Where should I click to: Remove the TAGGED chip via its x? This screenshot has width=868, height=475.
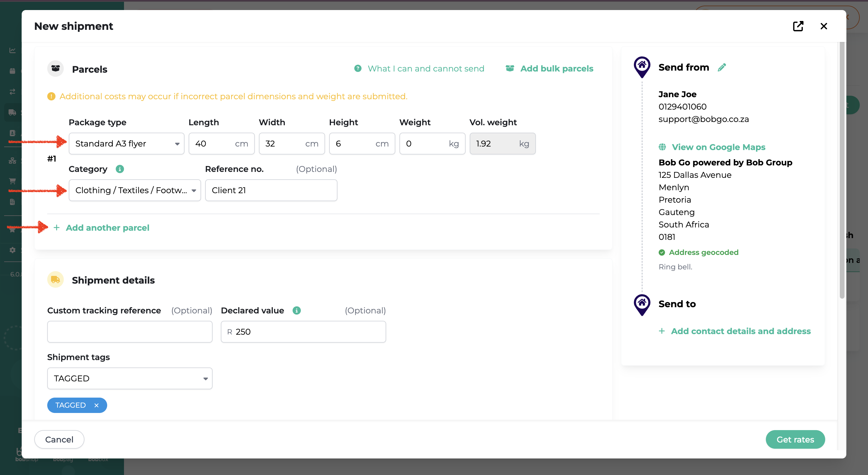[x=96, y=405]
